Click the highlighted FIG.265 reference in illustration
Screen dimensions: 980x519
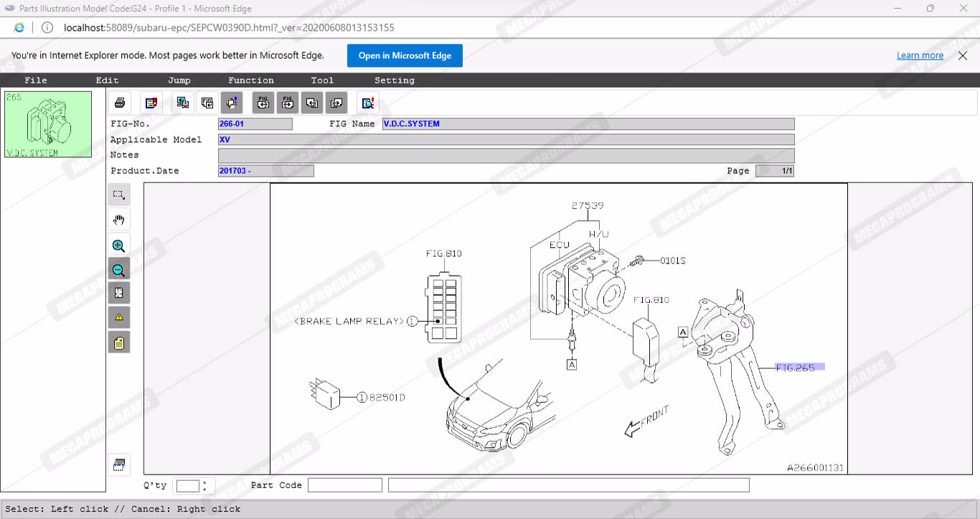799,367
